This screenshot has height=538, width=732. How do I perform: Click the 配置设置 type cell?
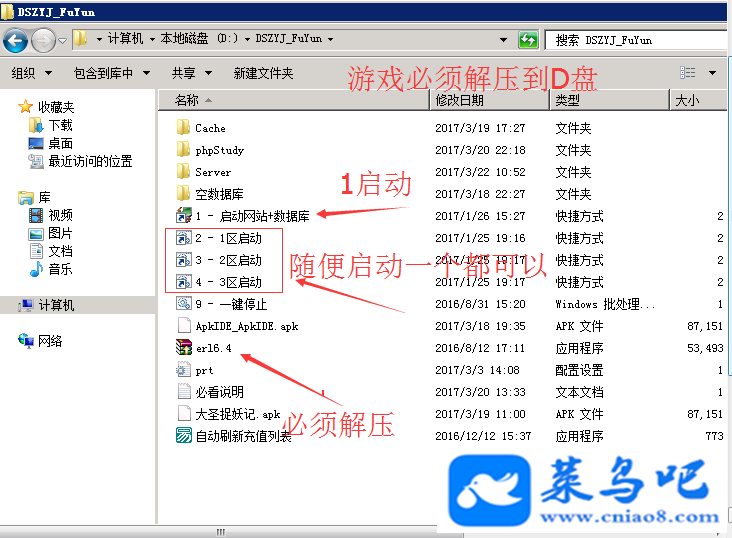tap(579, 370)
